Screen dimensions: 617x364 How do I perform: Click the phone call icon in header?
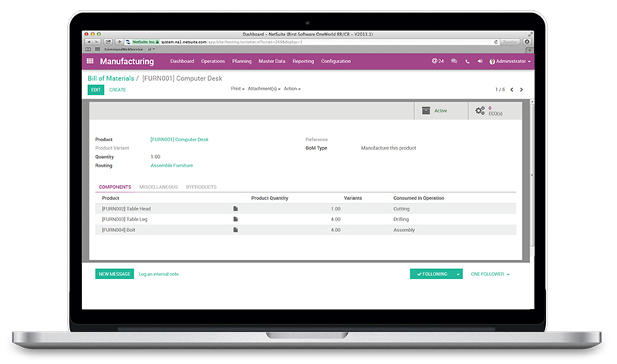click(467, 61)
